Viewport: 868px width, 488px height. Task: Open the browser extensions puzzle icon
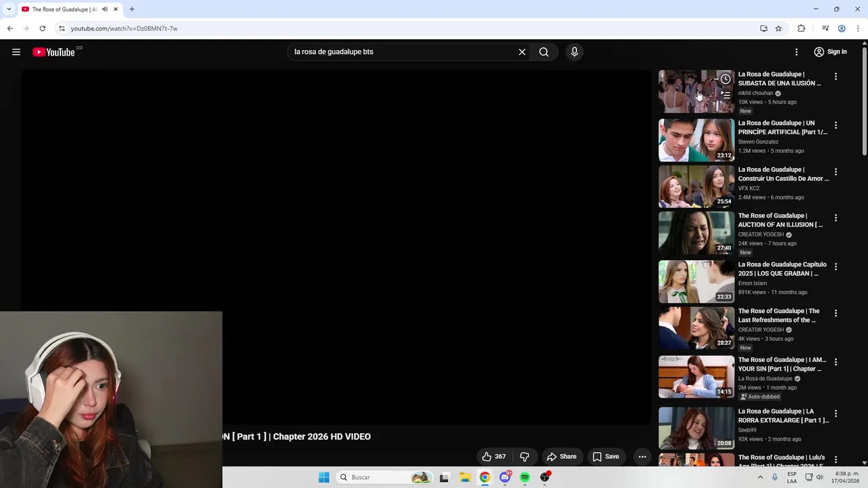[x=801, y=28]
